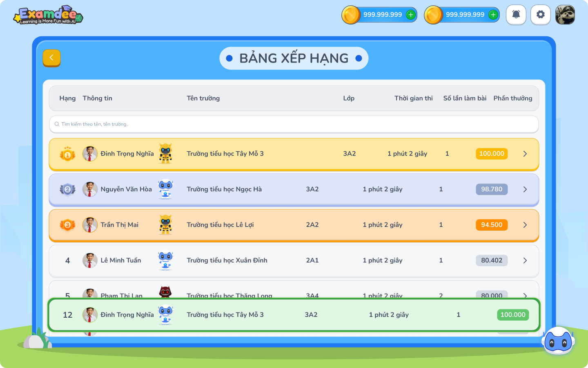
Task: Click the Thời gian thi column header
Action: (x=414, y=99)
